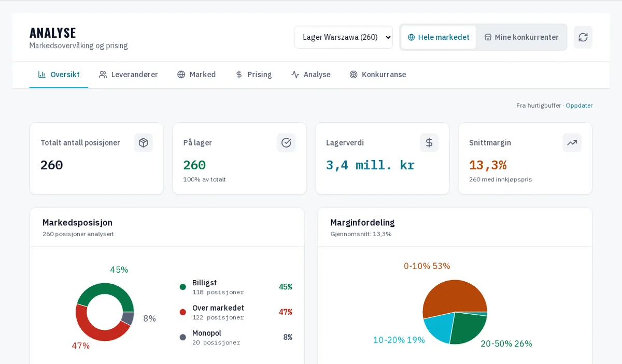Image resolution: width=622 pixels, height=364 pixels.
Task: Click the 'Gjennomsnitt: 13,3%' subtitle
Action: click(x=361, y=234)
